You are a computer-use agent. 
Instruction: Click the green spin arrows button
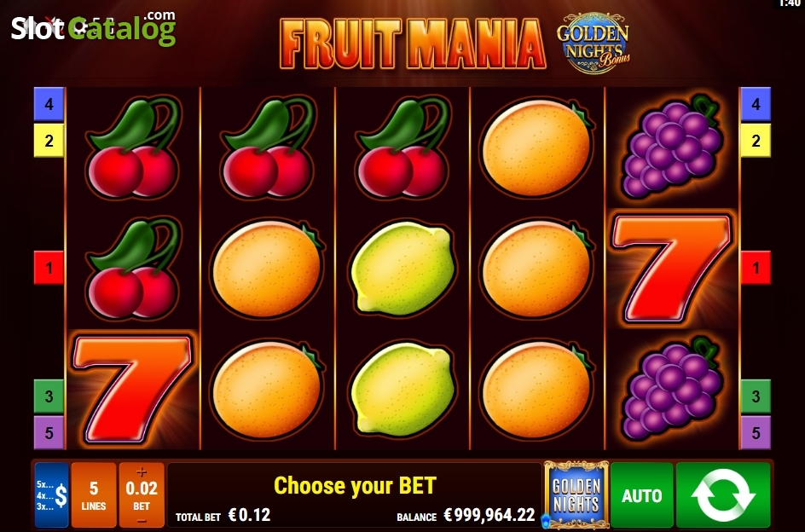[x=723, y=495]
